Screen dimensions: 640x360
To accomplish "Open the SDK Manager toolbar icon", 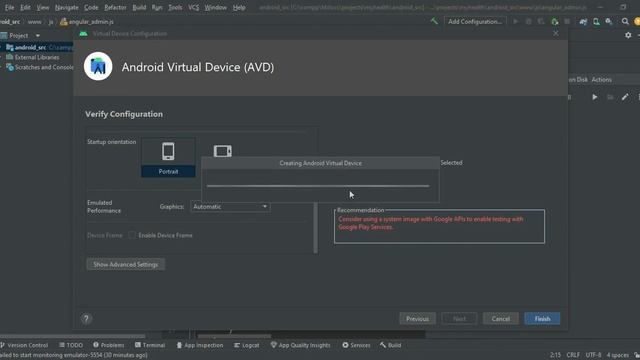I will 609,22.
